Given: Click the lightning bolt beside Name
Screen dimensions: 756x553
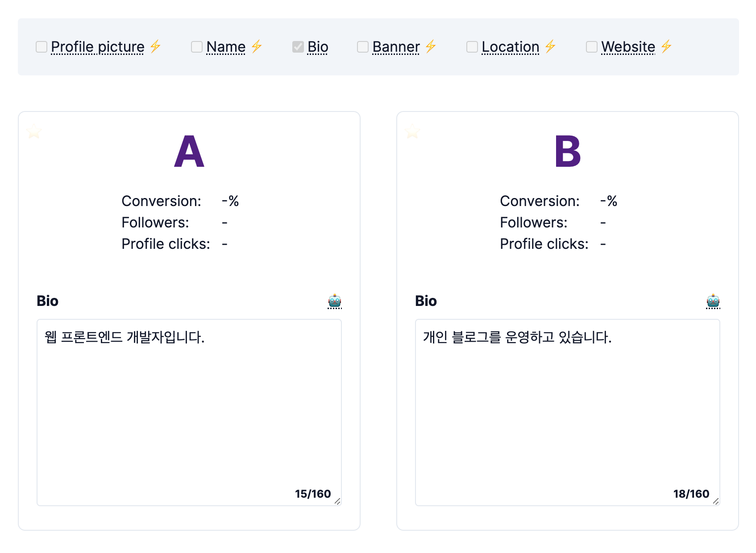Looking at the screenshot, I should (256, 46).
